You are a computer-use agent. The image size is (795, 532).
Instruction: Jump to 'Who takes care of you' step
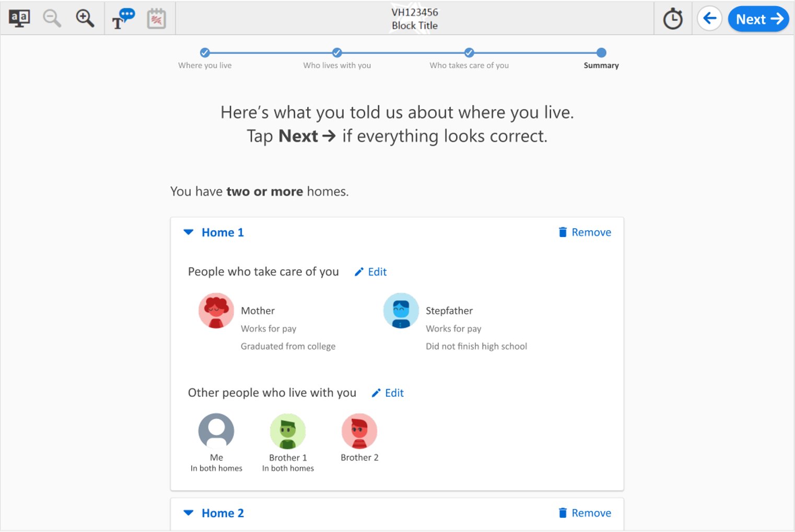point(469,53)
